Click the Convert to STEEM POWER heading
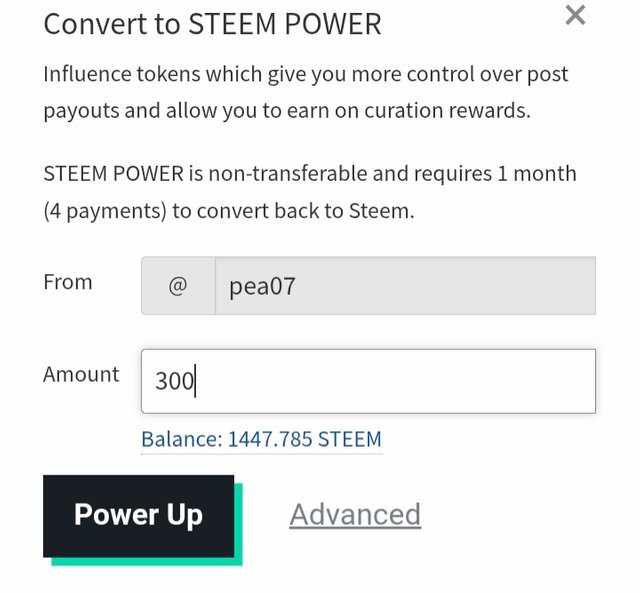Viewport: 640px width, 593px height. coord(212,24)
